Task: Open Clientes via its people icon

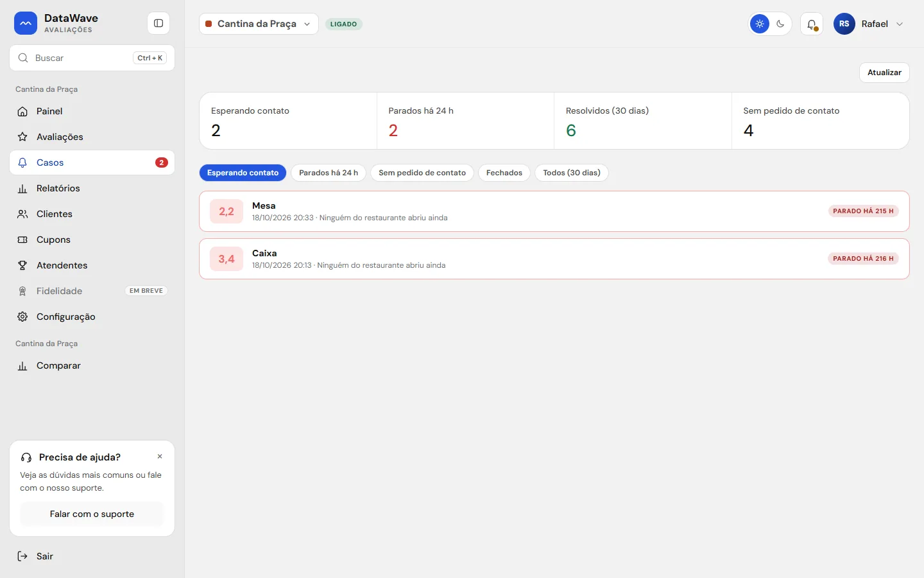Action: [22, 214]
